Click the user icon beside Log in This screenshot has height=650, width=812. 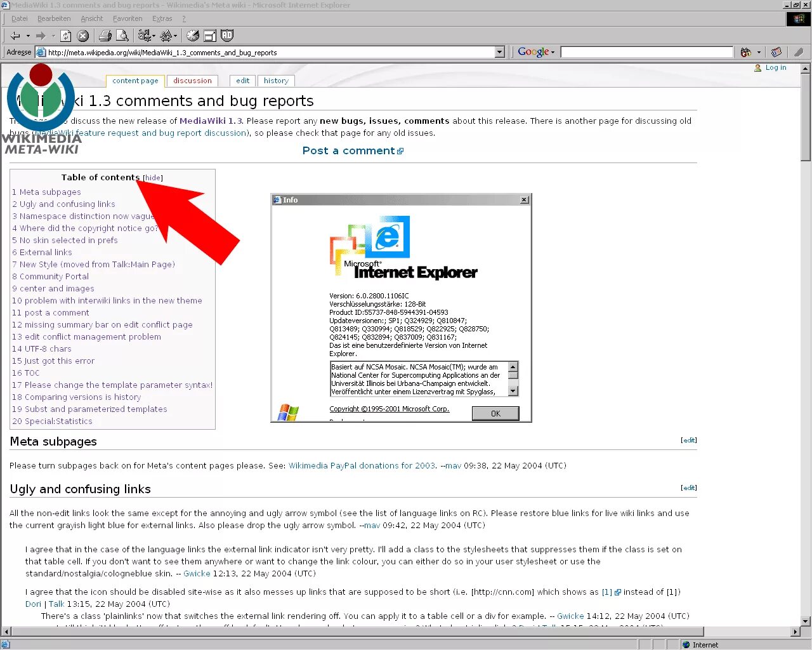(x=757, y=68)
